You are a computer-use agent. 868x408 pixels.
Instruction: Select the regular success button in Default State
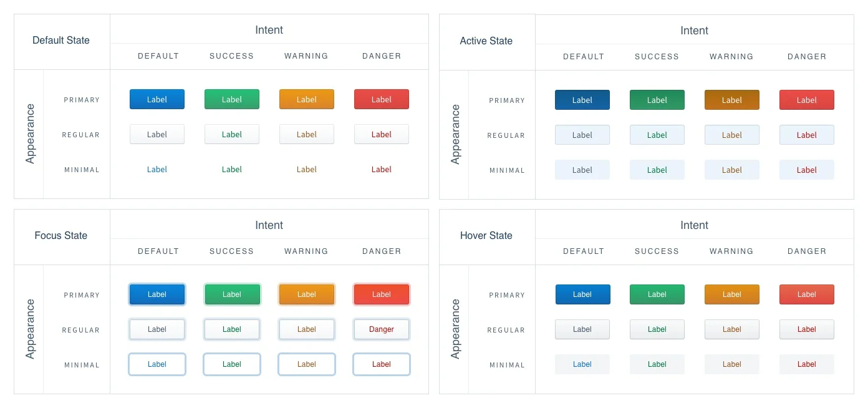[232, 134]
